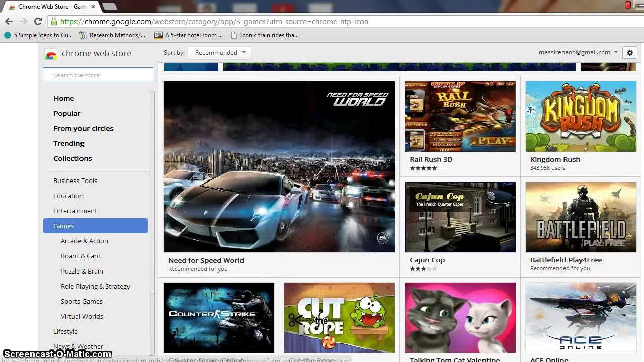Select Entertainment category
Viewport: 644px width, 362px height.
(75, 211)
